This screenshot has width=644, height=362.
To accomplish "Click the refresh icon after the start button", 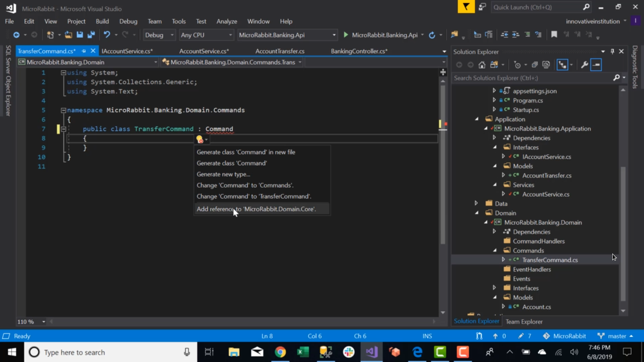I will (432, 35).
